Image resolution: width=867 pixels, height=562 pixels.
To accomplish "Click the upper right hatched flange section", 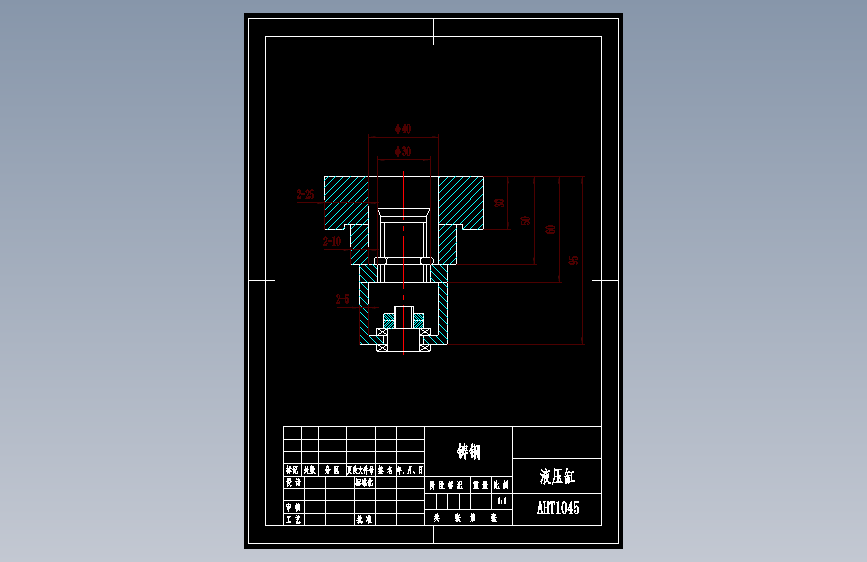I will pyautogui.click(x=461, y=202).
